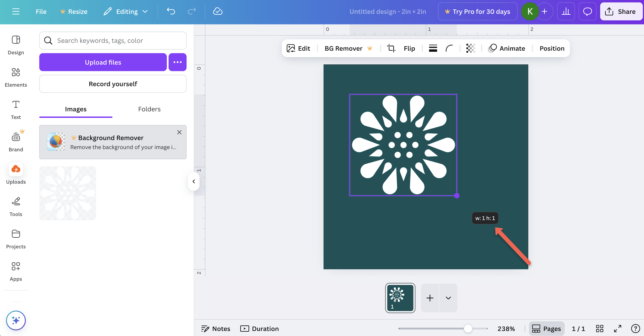Click the Resize option
The width and height of the screenshot is (644, 336).
pyautogui.click(x=74, y=12)
